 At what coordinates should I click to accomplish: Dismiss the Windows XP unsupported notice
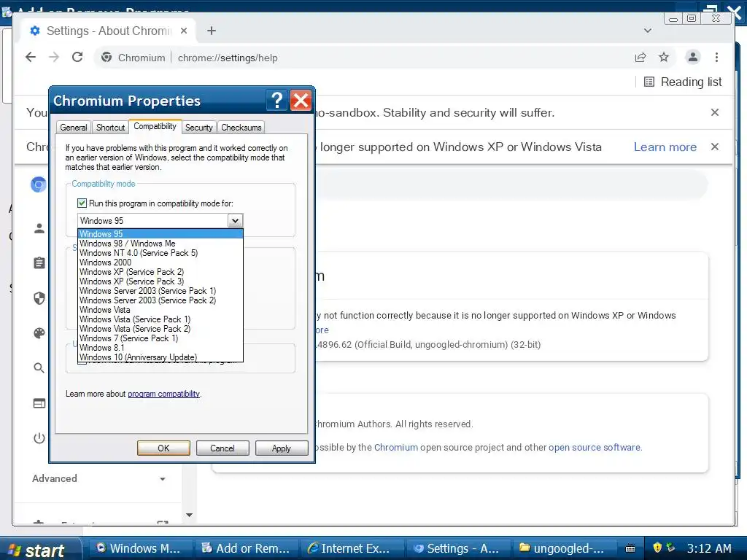(x=715, y=147)
